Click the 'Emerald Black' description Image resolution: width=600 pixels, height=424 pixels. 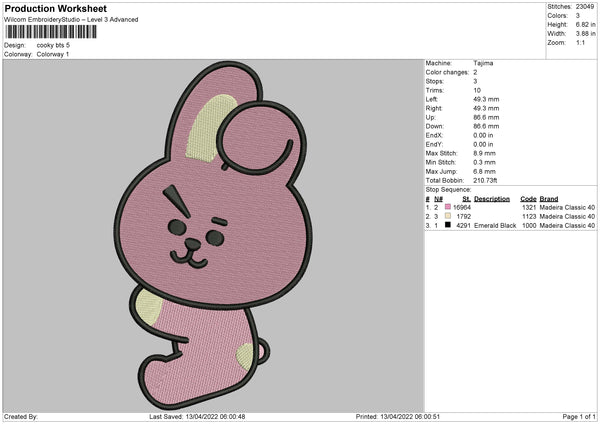495,226
